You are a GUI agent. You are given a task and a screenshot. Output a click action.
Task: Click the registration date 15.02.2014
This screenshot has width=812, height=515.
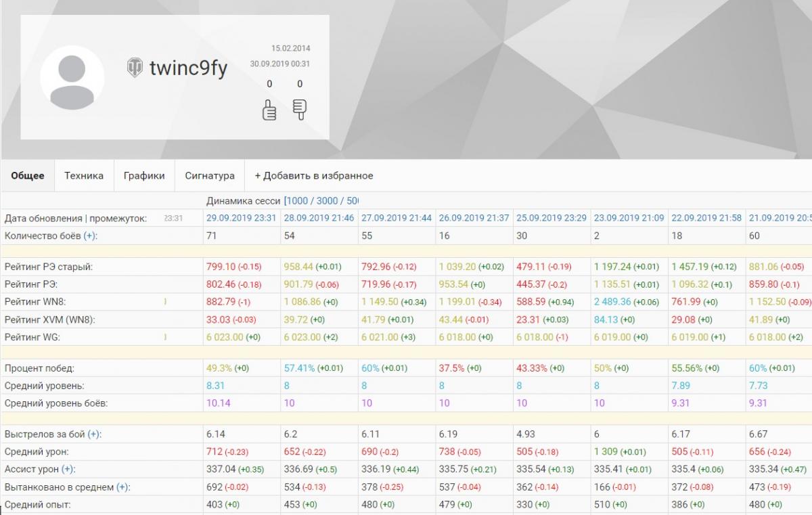pos(290,49)
